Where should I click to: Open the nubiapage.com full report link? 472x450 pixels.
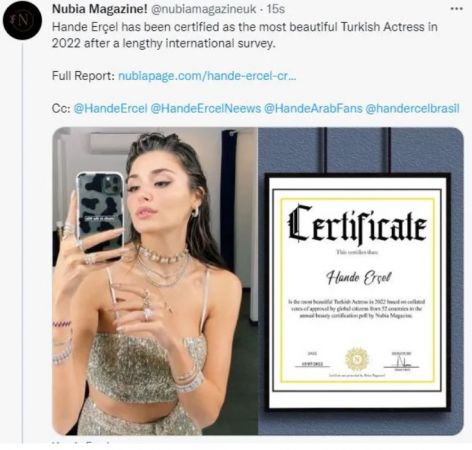(x=207, y=76)
